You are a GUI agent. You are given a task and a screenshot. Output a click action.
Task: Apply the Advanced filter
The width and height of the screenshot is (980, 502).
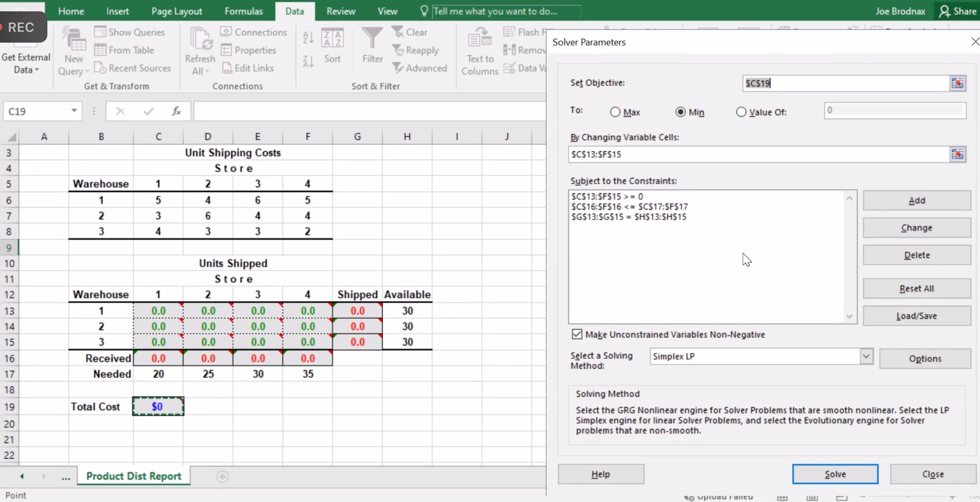(x=420, y=68)
